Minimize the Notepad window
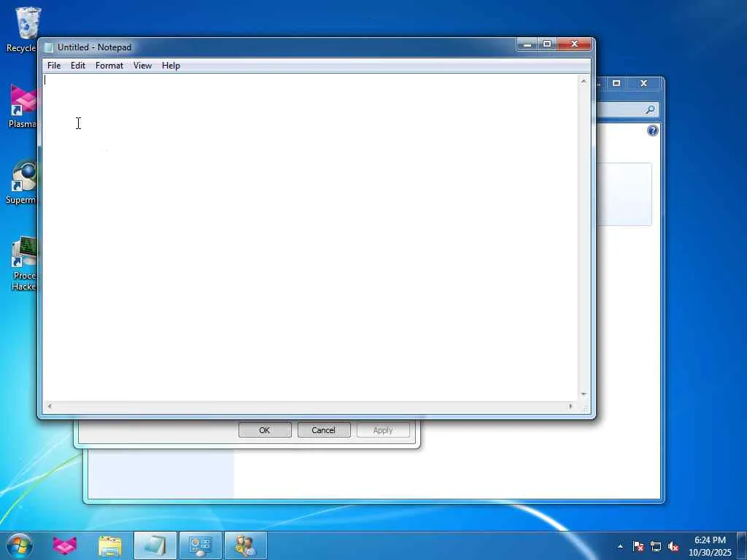 click(527, 44)
